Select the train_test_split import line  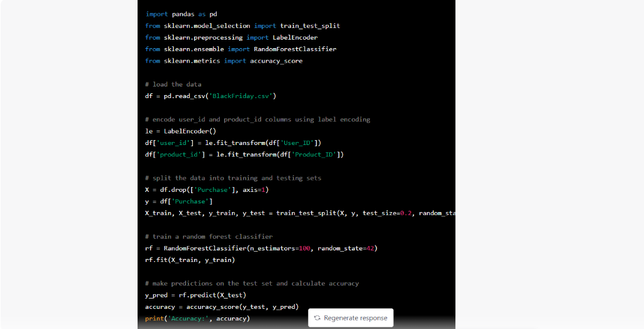click(x=242, y=26)
